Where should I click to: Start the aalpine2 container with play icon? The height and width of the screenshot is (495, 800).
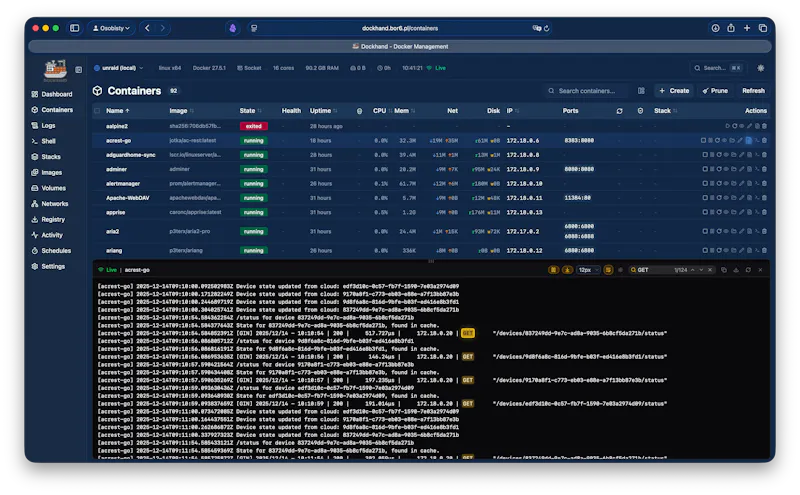click(728, 126)
